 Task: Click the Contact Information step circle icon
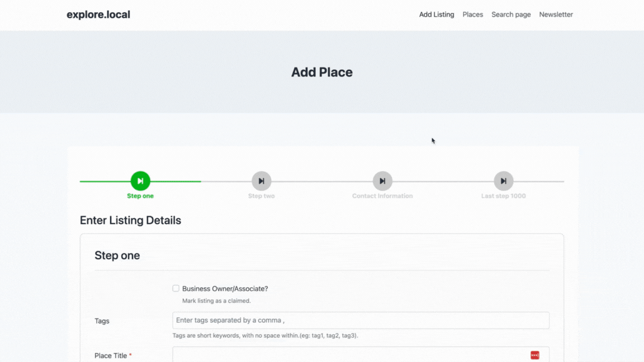tap(382, 181)
